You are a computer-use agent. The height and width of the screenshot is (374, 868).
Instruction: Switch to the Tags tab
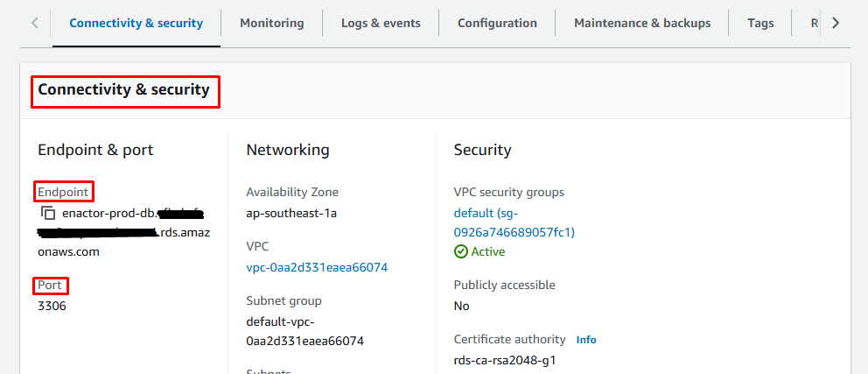click(760, 23)
